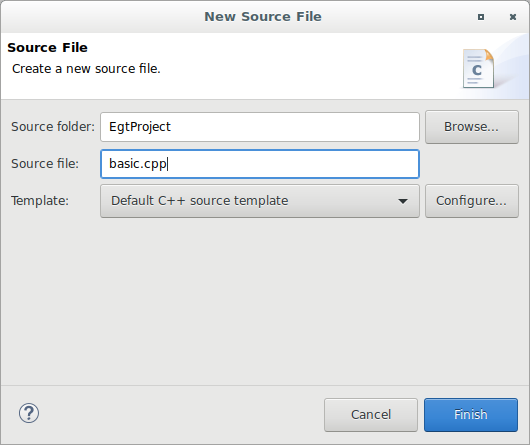Screen dimensions: 530x445
Task: Click the Help question mark icon
Action: coord(29,413)
